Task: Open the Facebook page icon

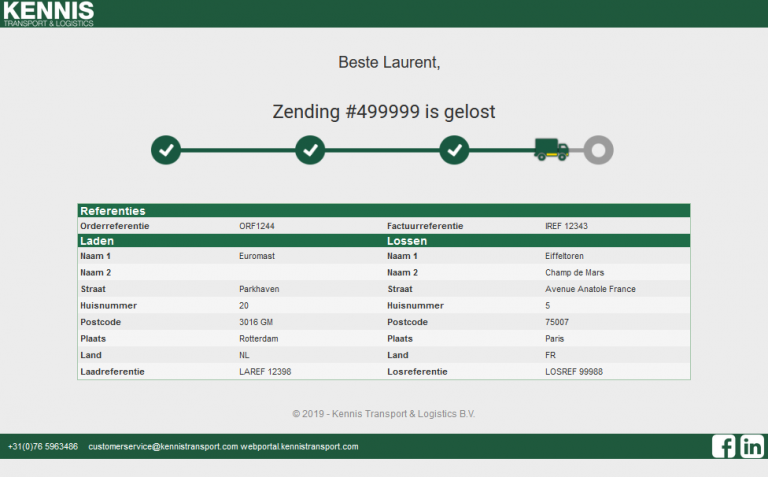Action: coord(723,447)
